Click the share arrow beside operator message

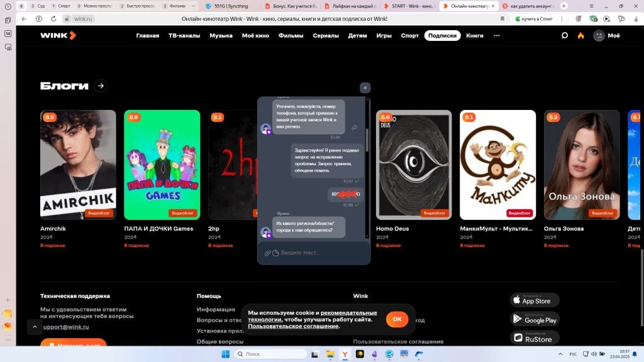(354, 128)
